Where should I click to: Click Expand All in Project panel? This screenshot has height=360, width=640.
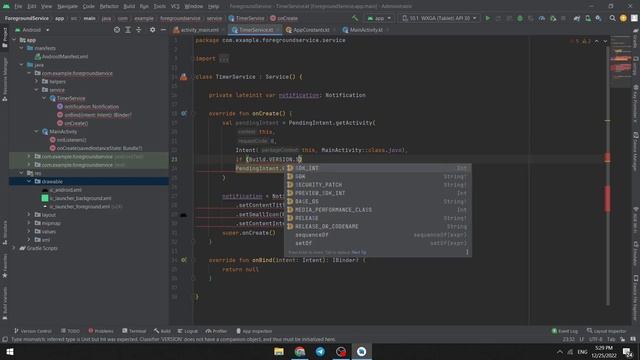pos(128,30)
